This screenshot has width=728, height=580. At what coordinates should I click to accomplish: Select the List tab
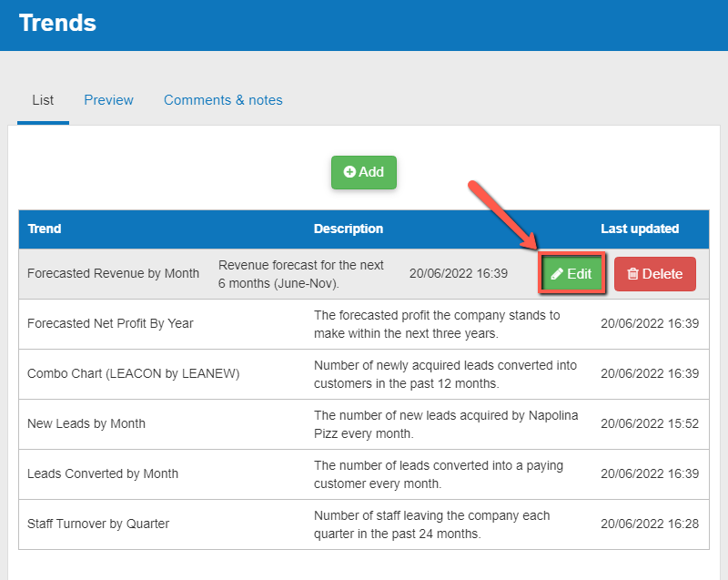pos(42,100)
